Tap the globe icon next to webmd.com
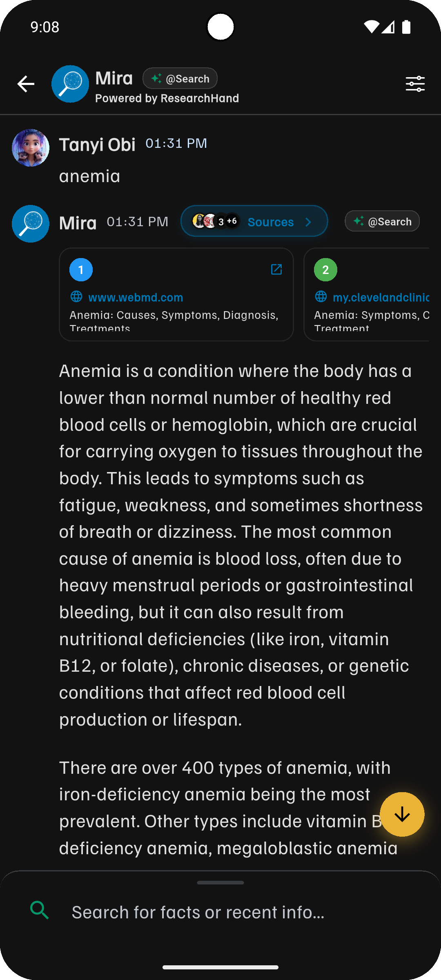Viewport: 441px width, 980px height. (76, 296)
